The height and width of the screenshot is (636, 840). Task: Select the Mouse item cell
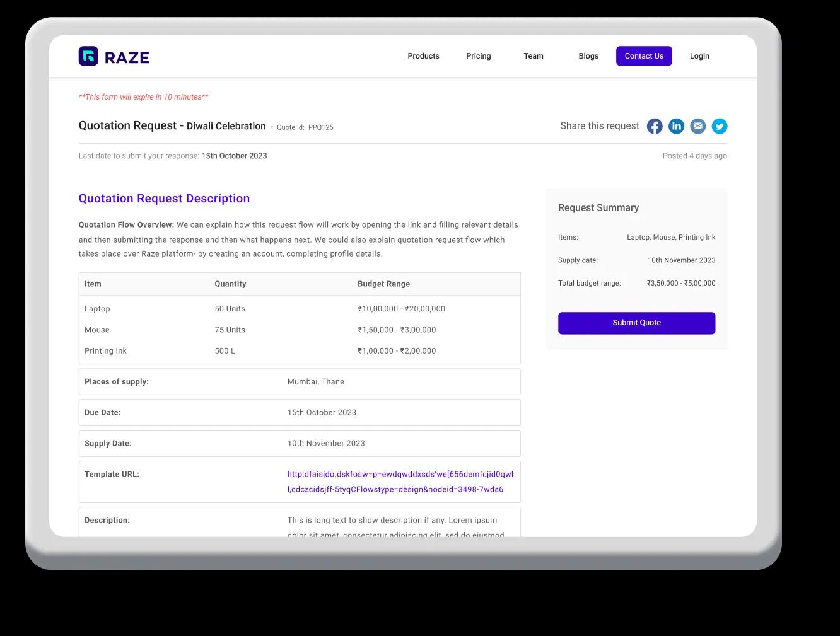click(97, 330)
